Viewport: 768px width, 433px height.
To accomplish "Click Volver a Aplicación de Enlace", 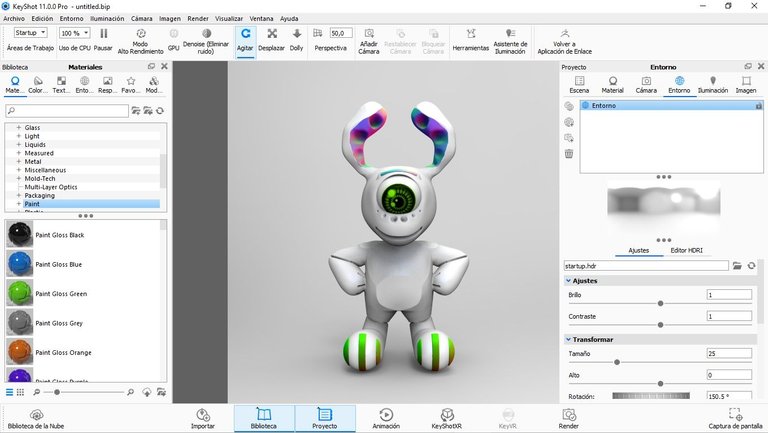I will click(564, 41).
